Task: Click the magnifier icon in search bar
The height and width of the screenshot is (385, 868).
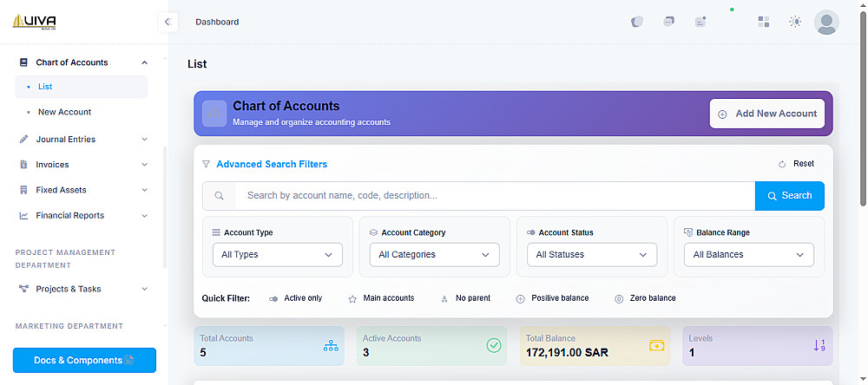Action: tap(219, 196)
